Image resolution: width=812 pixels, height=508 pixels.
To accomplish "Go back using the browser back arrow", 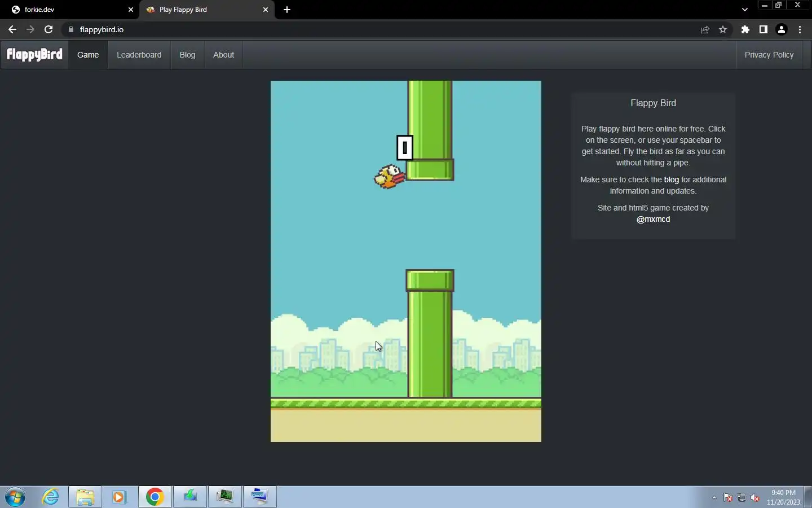I will point(12,29).
